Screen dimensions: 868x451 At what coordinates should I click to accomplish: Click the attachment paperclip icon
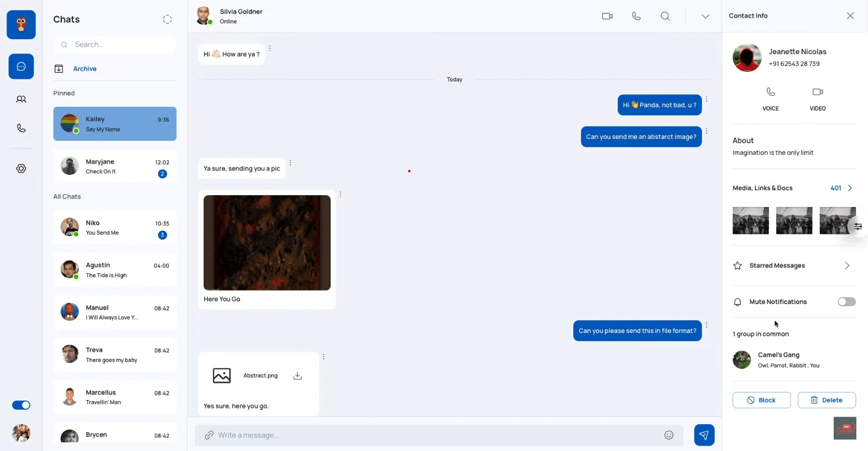[x=209, y=435]
